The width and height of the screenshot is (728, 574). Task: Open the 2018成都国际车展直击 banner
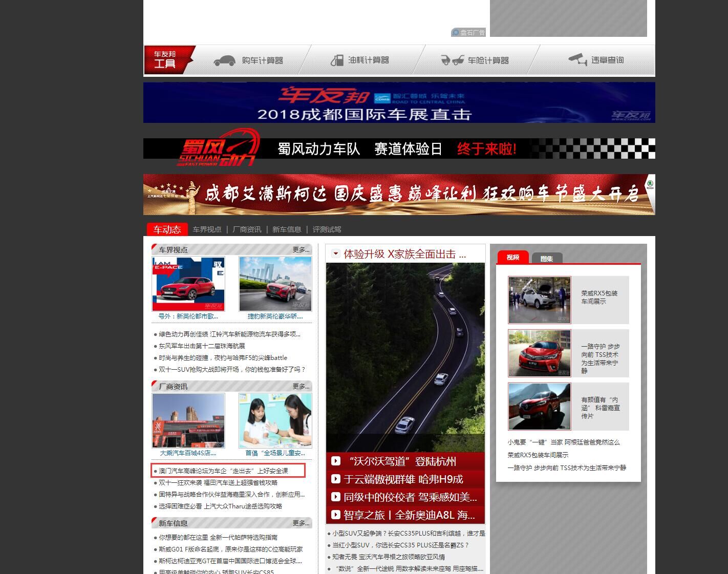(399, 102)
